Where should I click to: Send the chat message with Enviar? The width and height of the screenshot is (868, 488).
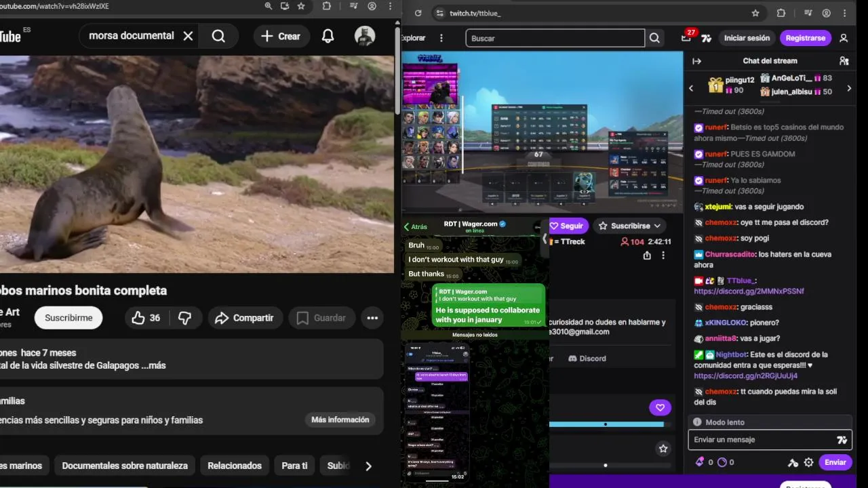point(835,462)
